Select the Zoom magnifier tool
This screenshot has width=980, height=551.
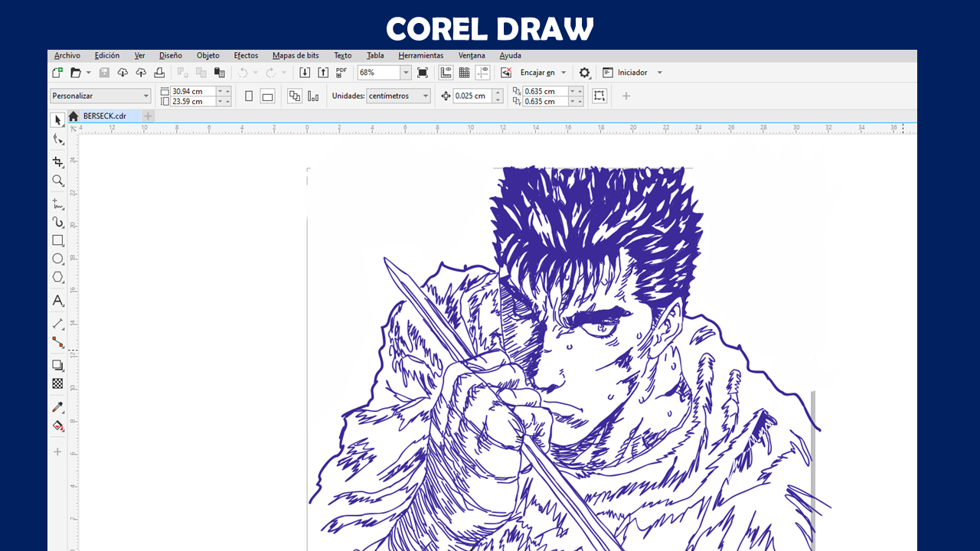click(57, 181)
